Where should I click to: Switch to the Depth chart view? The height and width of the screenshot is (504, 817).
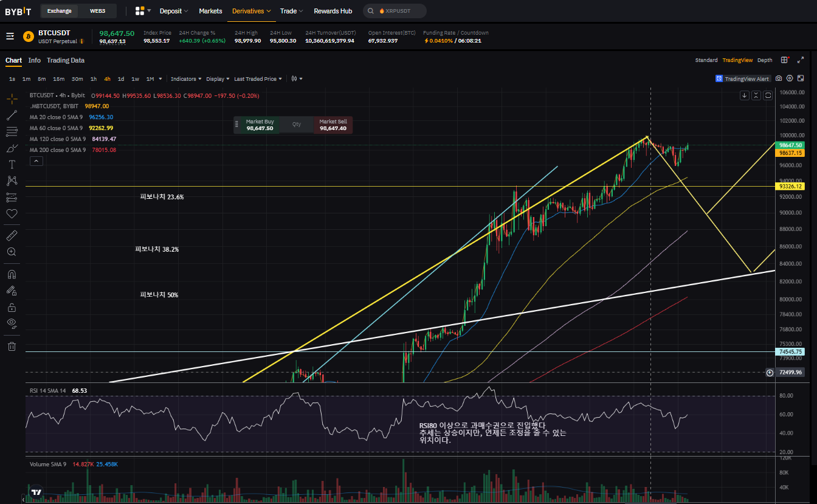765,60
